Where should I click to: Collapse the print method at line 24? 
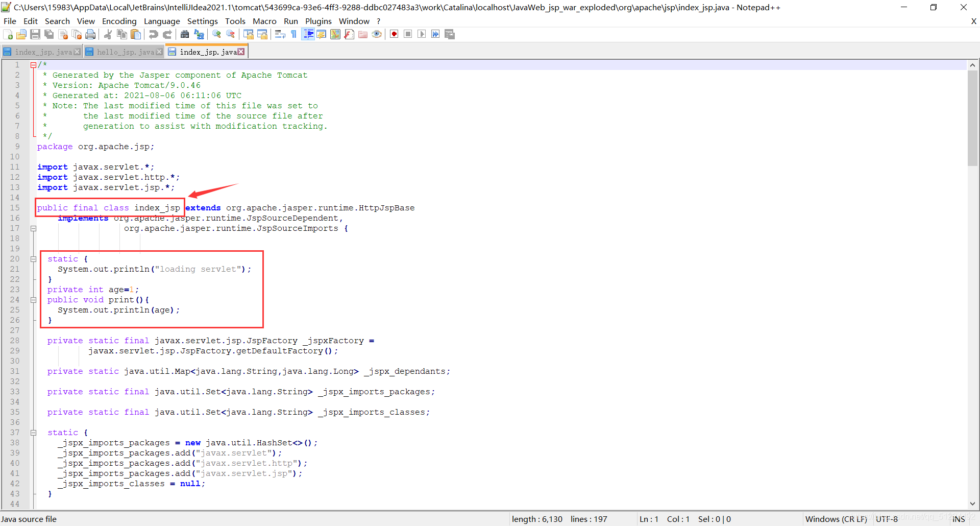pyautogui.click(x=33, y=300)
